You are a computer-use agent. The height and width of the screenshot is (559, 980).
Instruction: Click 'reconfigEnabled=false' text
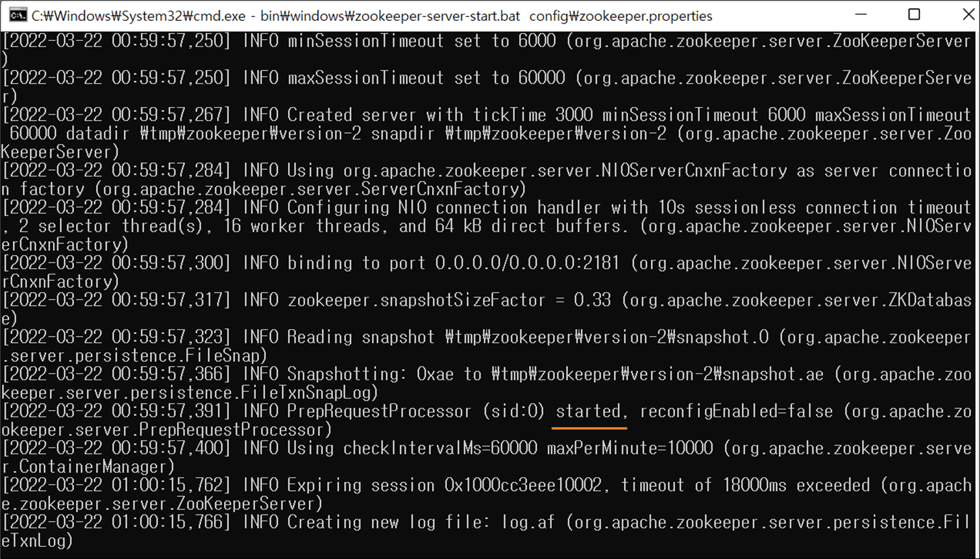pos(736,411)
